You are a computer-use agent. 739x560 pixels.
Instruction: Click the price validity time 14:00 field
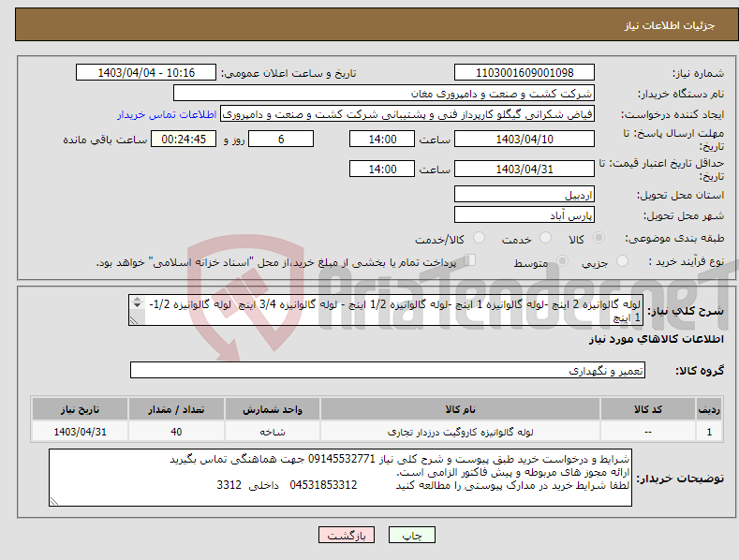coord(382,169)
